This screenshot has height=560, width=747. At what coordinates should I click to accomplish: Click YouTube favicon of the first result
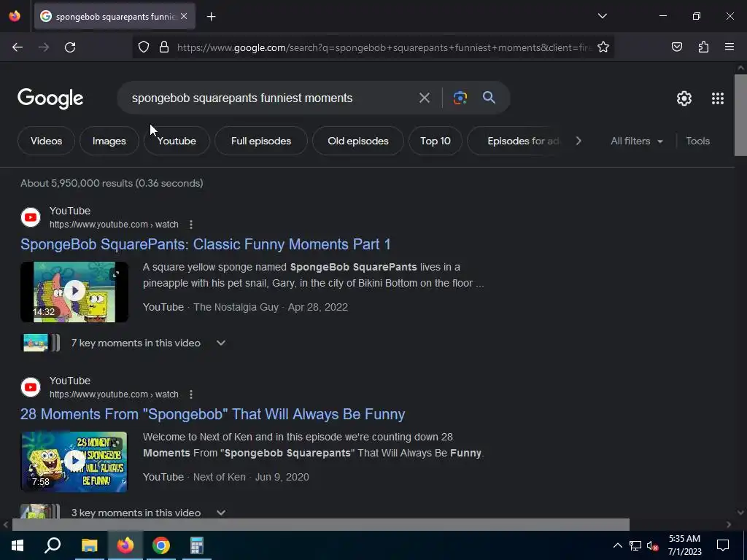[31, 217]
